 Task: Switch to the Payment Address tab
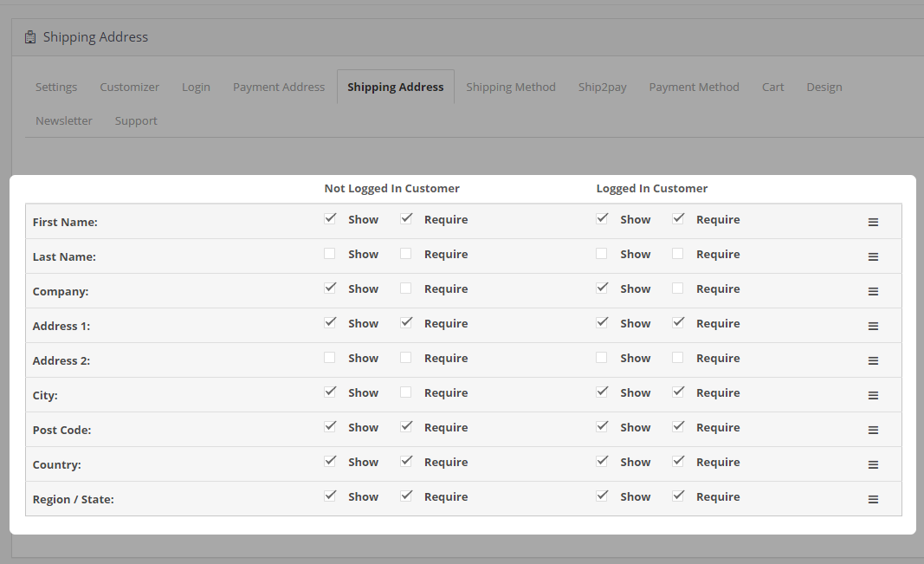tap(279, 87)
